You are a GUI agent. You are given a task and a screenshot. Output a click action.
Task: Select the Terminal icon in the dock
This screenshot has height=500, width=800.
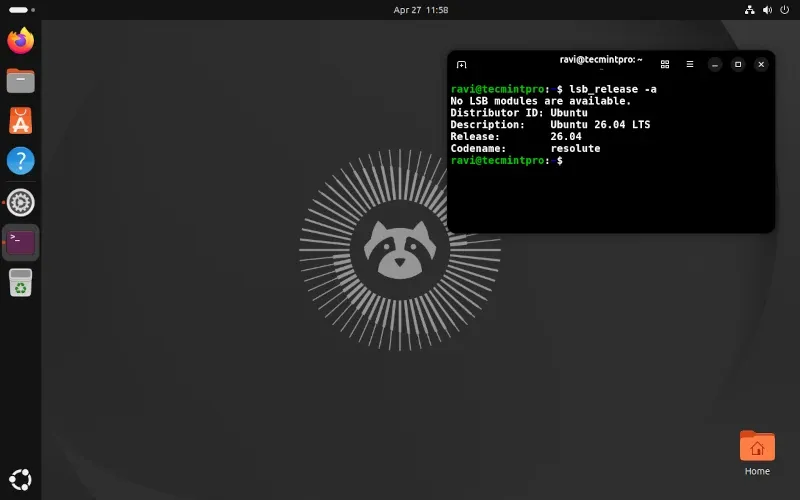[21, 242]
